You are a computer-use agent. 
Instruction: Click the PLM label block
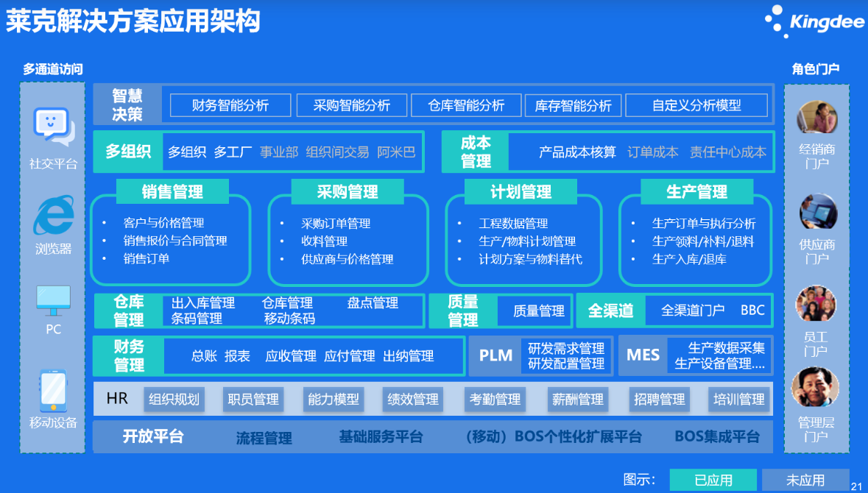495,355
